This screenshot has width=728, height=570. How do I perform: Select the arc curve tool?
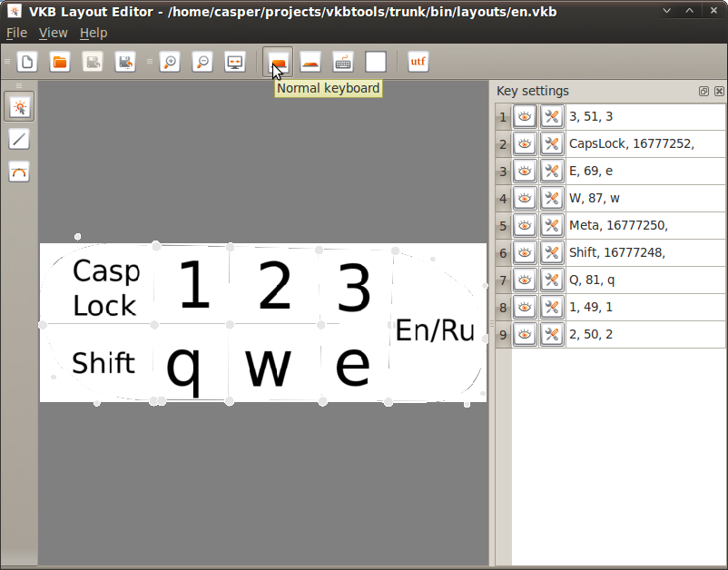pyautogui.click(x=19, y=172)
